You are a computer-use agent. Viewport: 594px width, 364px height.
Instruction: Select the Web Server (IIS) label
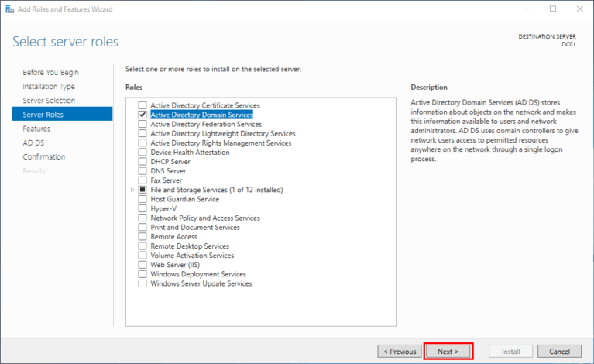(x=175, y=265)
